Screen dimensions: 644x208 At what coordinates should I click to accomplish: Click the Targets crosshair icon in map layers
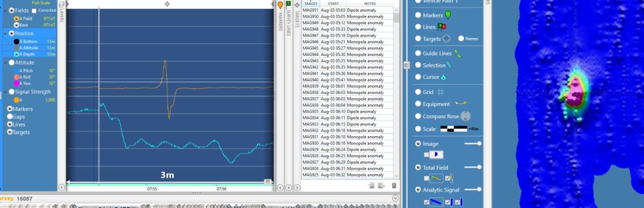click(446, 38)
